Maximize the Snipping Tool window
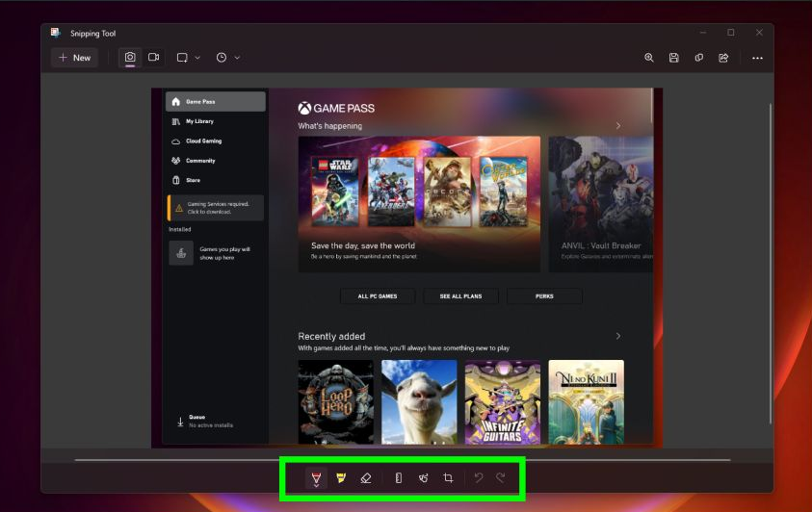 [731, 33]
